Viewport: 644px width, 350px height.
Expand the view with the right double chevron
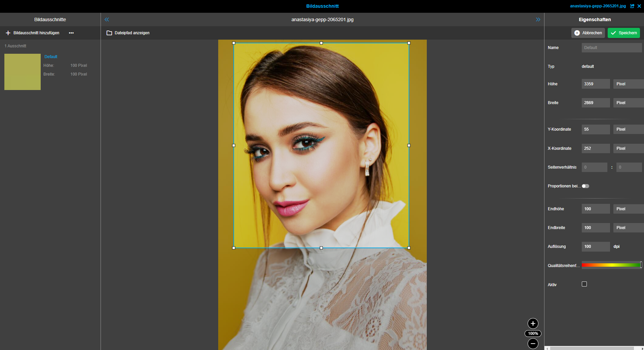(x=538, y=19)
